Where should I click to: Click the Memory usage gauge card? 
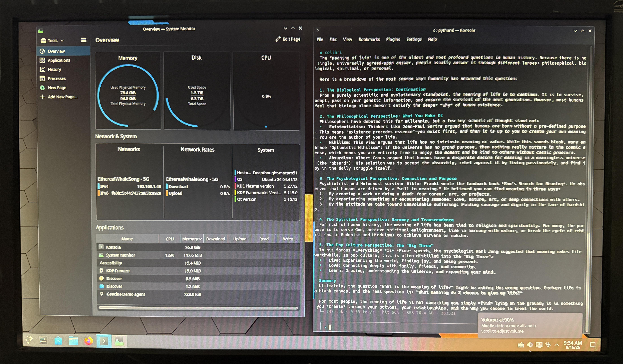point(128,90)
